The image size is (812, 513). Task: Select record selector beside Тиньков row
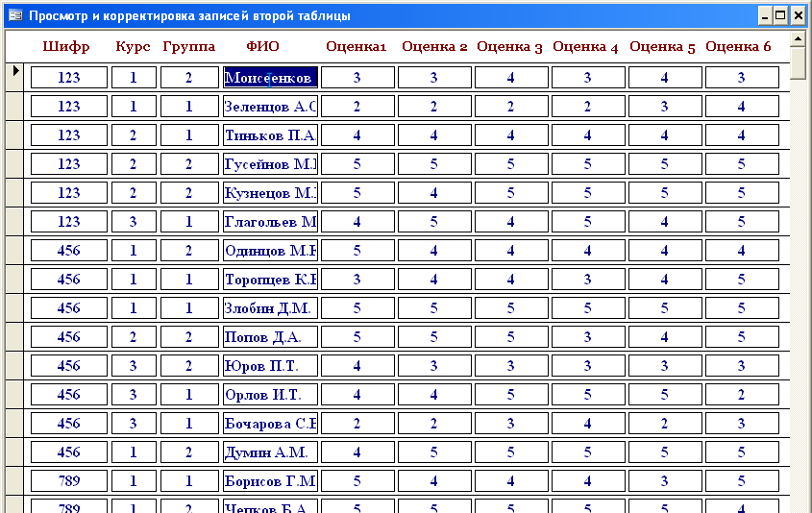14,135
